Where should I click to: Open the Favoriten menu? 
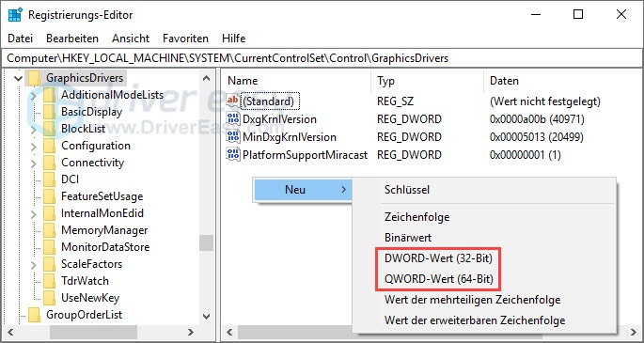pos(185,39)
